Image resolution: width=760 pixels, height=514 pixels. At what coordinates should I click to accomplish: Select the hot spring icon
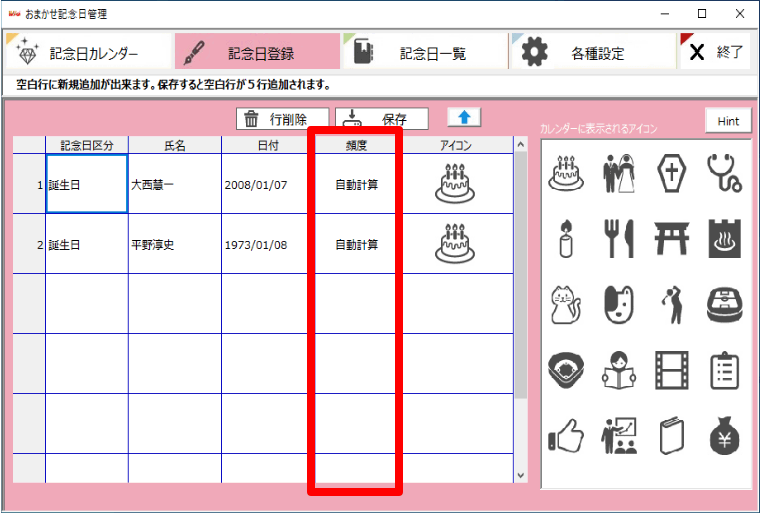(x=725, y=239)
